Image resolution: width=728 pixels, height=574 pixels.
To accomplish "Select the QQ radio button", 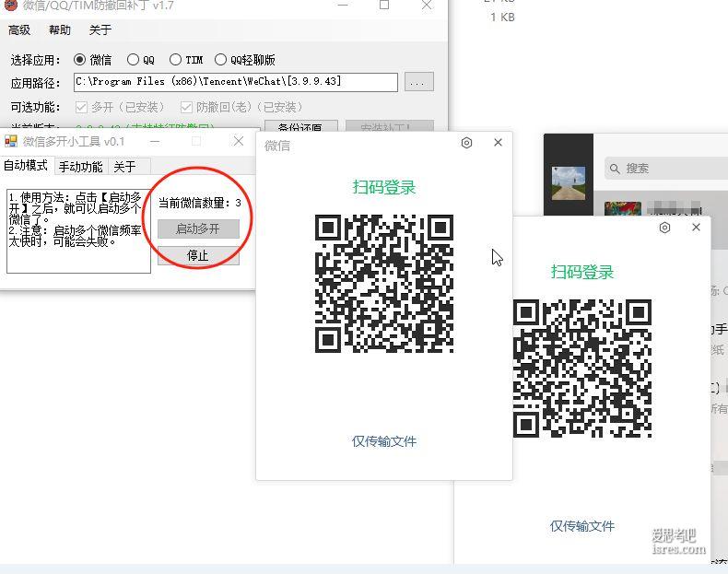I will coord(133,60).
